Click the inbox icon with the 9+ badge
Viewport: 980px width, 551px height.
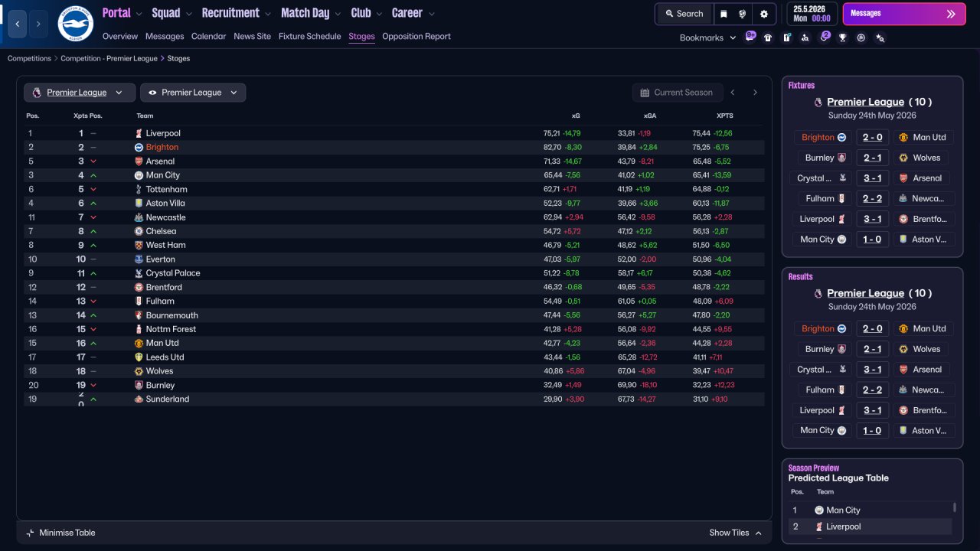click(750, 37)
